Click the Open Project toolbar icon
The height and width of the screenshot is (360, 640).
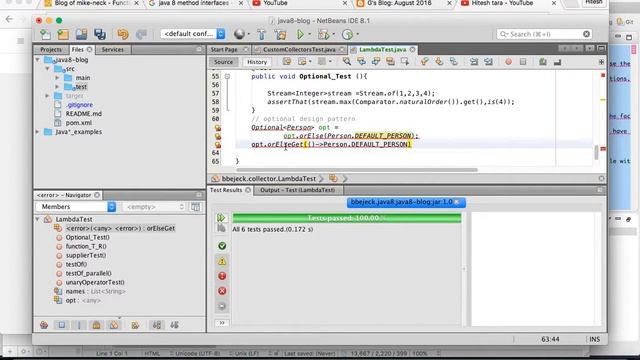click(81, 35)
